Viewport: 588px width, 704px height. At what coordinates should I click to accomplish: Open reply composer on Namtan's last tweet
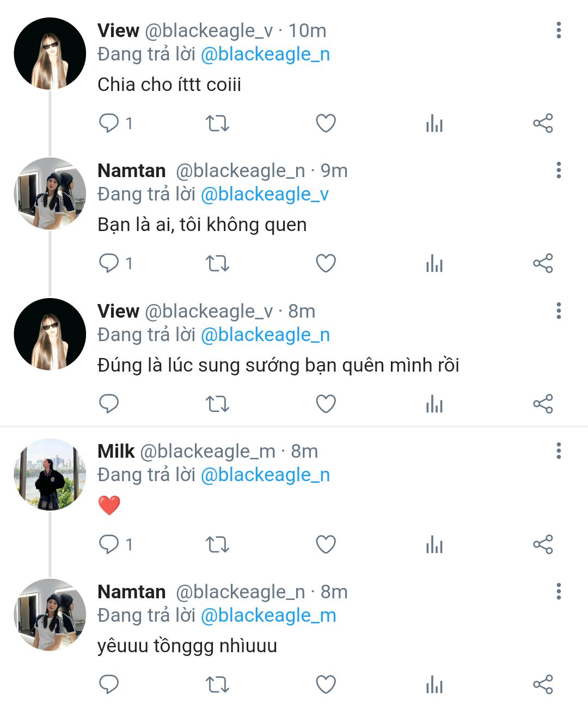click(x=109, y=684)
